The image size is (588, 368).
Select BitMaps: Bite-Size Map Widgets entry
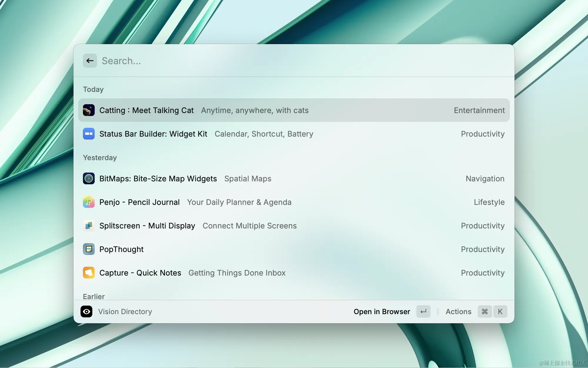point(294,178)
